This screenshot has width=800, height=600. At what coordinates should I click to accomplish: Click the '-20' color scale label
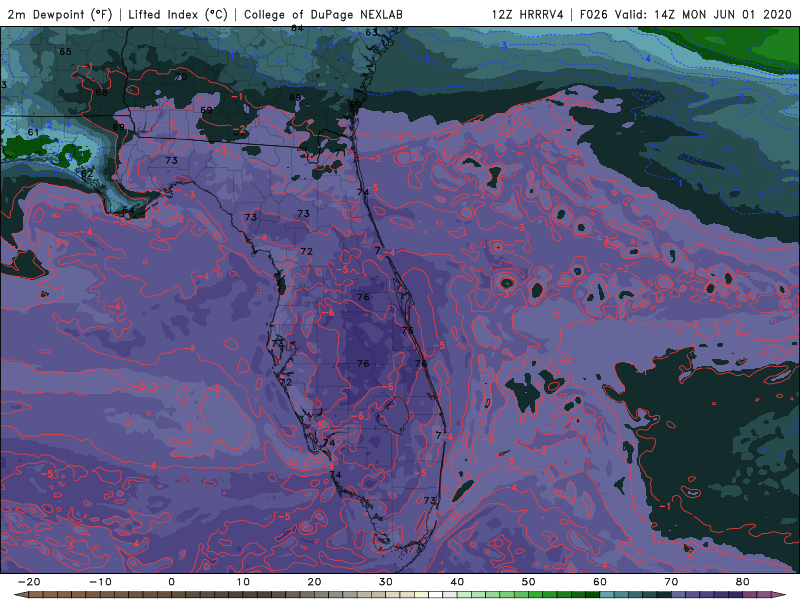29,582
